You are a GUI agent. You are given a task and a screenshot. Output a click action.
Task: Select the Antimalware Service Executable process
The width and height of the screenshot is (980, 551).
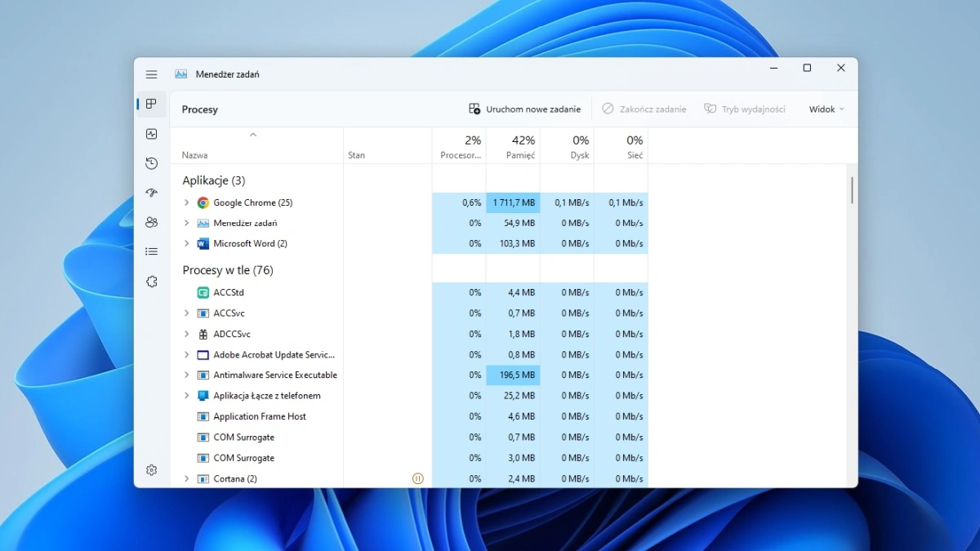pyautogui.click(x=274, y=375)
